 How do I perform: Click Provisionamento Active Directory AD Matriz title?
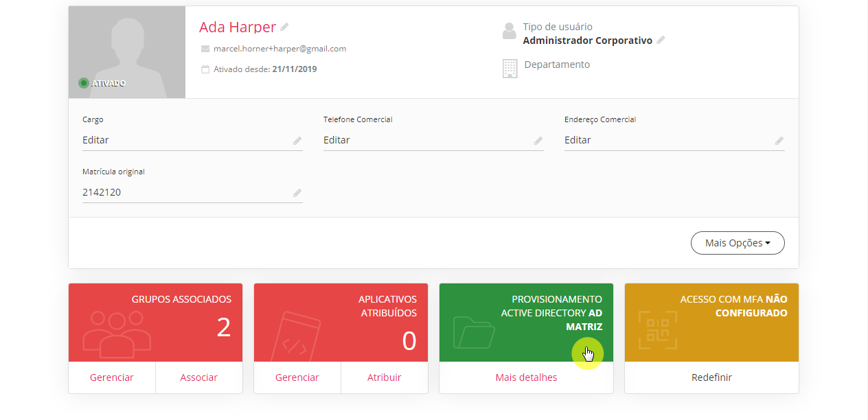click(x=551, y=313)
